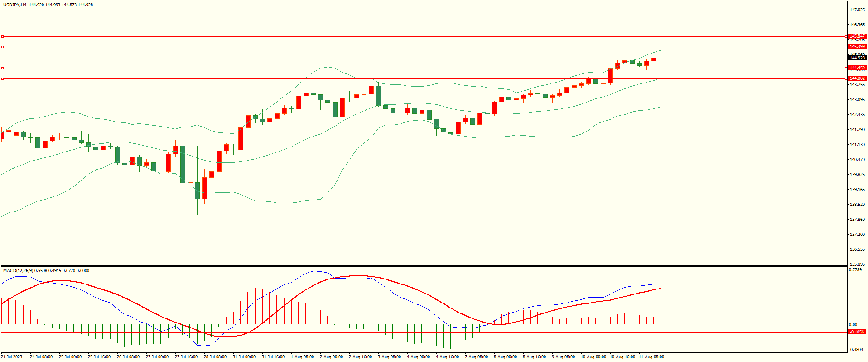Screen dimensions: 868x362
Task: Click the 8 Aug 00:00 time label
Action: tap(505, 357)
